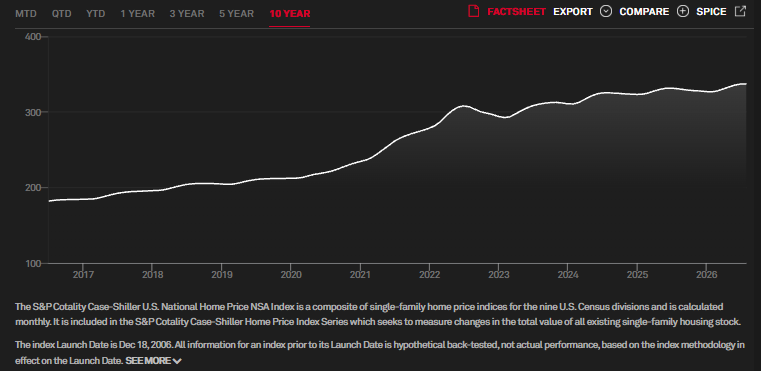Click the SEE MORE chevron arrow
Image resolution: width=761 pixels, height=371 pixels.
(x=177, y=361)
